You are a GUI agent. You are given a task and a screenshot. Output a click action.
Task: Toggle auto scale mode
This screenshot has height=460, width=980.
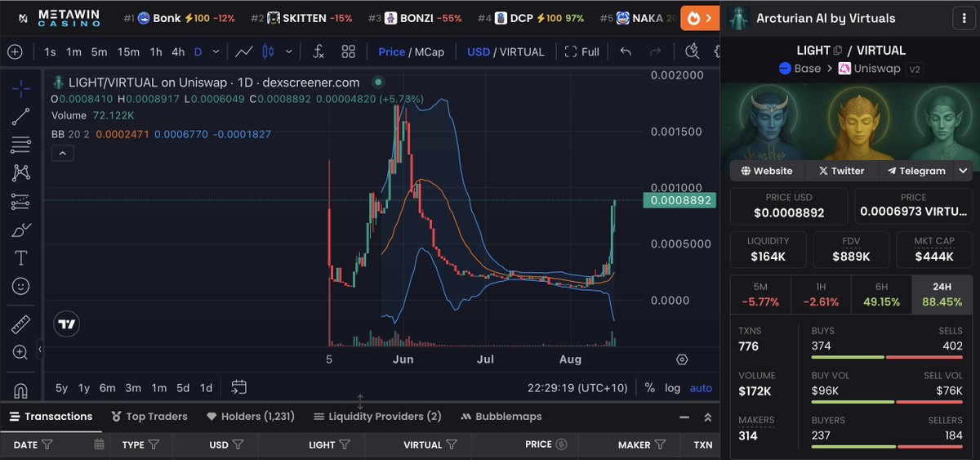pyautogui.click(x=701, y=388)
